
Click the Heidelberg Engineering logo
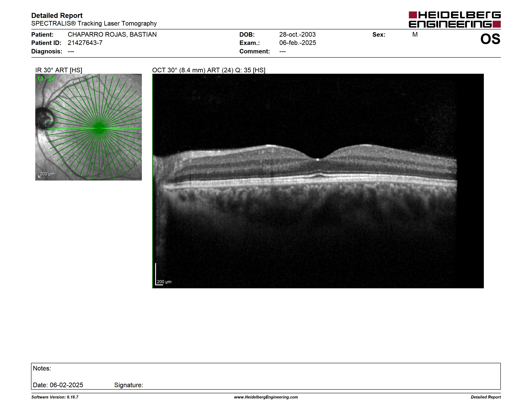click(x=455, y=20)
